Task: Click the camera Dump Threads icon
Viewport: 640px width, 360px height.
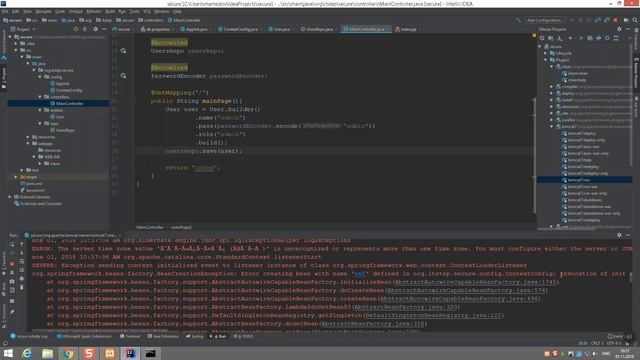Action: coord(12,281)
